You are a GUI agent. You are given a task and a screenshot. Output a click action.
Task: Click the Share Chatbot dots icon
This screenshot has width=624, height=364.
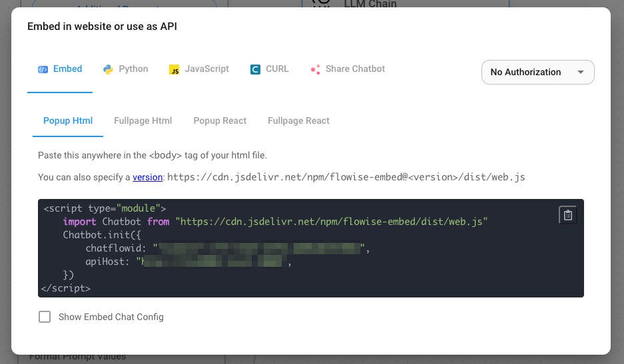coord(315,70)
